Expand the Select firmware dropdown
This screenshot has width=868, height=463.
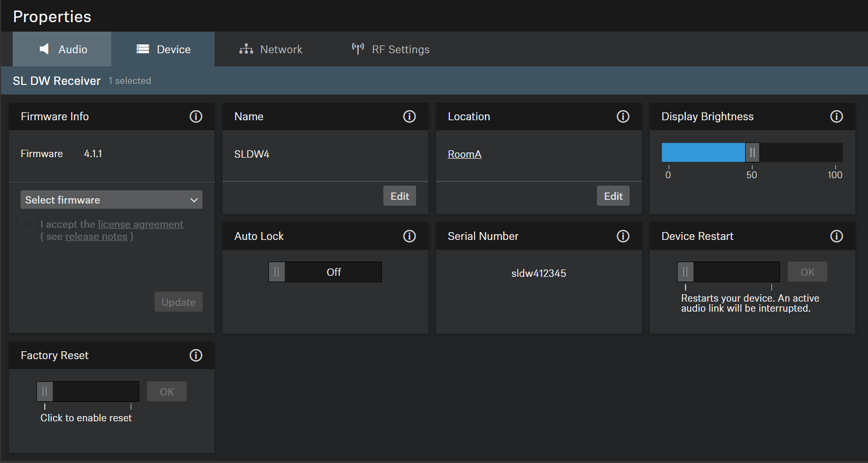point(111,200)
